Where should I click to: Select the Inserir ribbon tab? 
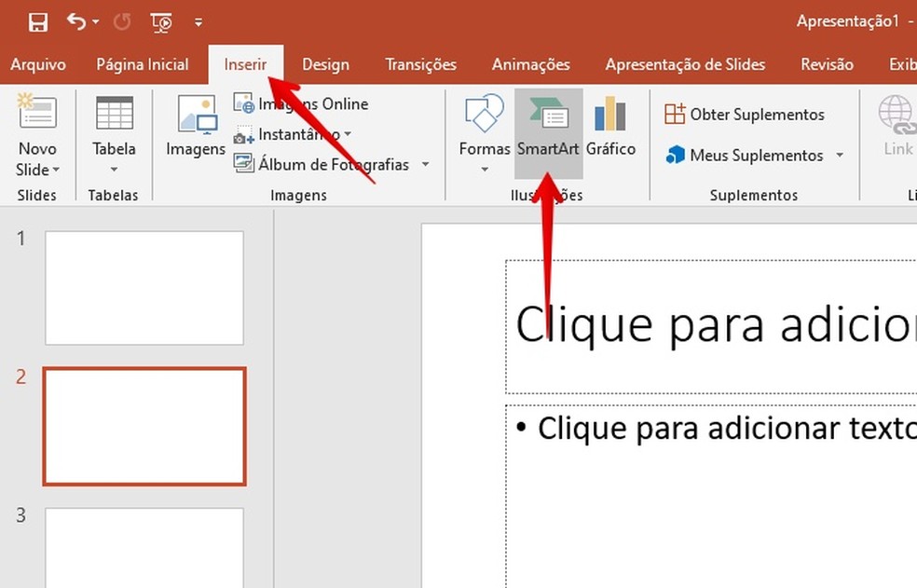point(245,64)
